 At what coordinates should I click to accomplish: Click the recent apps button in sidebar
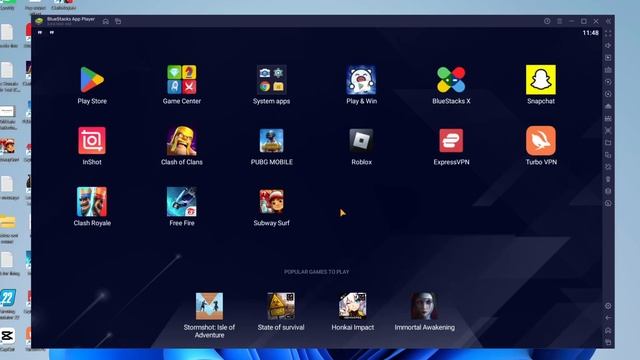click(x=608, y=342)
